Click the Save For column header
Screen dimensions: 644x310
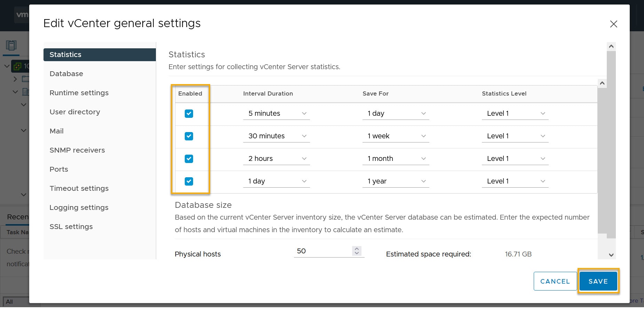click(x=375, y=93)
